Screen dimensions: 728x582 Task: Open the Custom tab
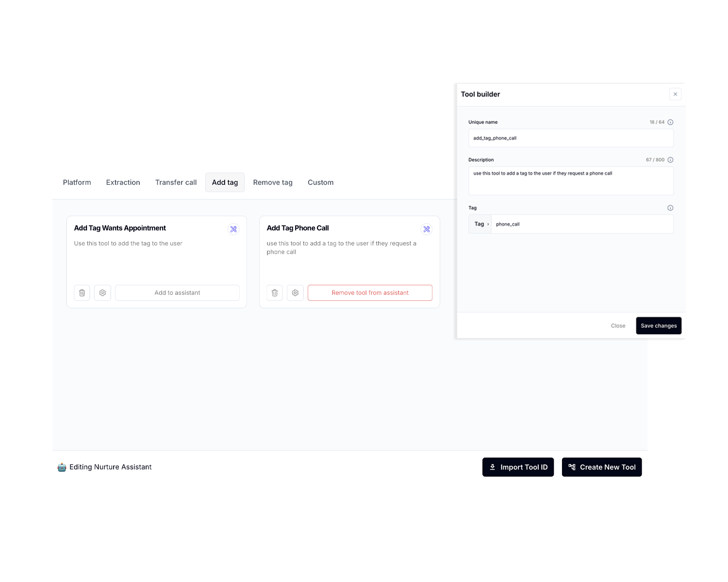click(321, 182)
